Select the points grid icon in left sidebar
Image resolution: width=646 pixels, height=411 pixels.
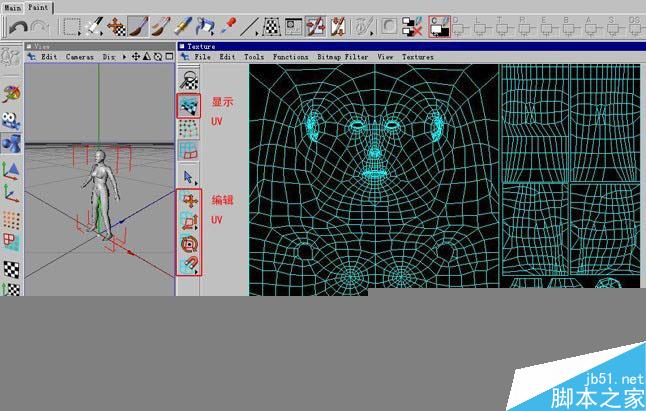tap(11, 220)
